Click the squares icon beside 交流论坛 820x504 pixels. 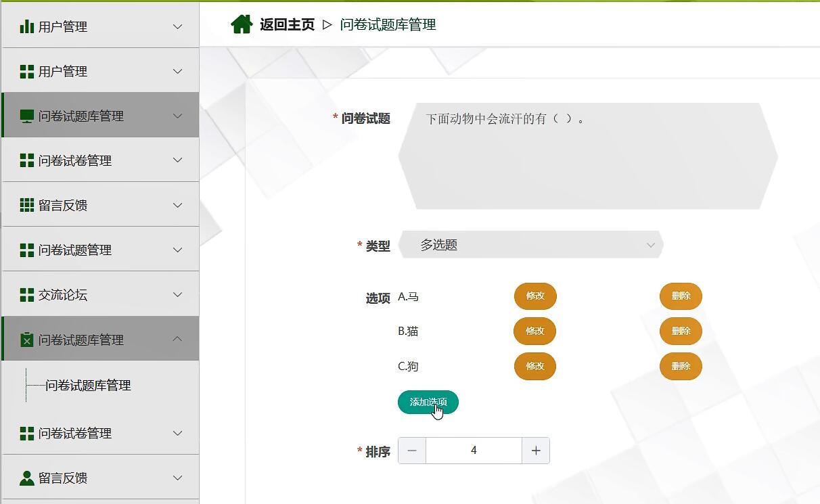tap(26, 294)
